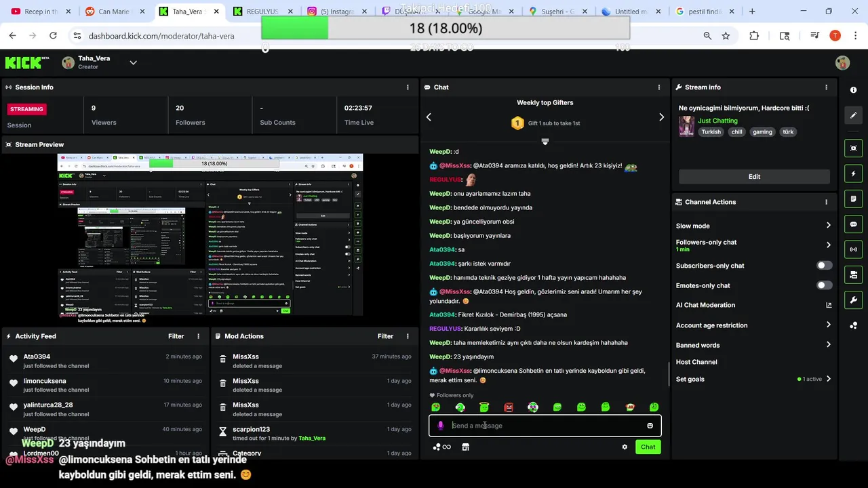
Task: Click the lightning bolt icon in right sidebar
Action: click(x=853, y=174)
